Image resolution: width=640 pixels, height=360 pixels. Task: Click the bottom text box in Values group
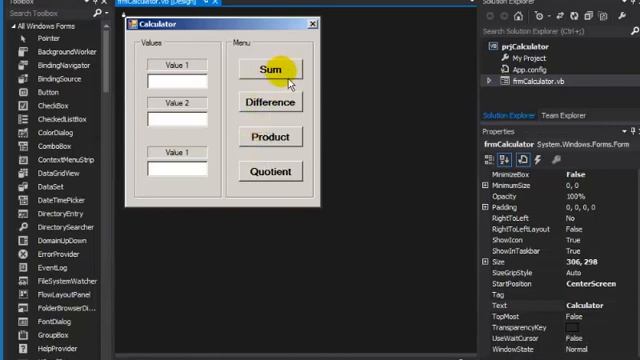[x=177, y=169]
